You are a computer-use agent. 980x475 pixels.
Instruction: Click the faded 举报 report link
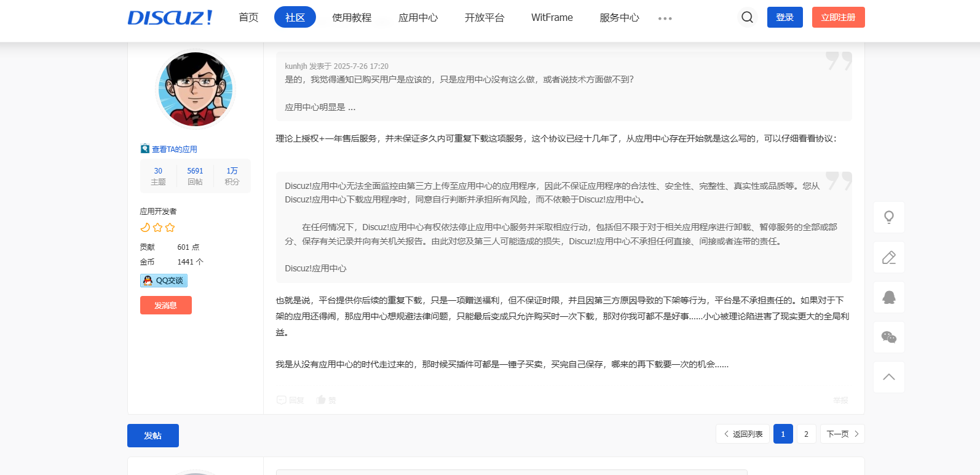click(840, 400)
